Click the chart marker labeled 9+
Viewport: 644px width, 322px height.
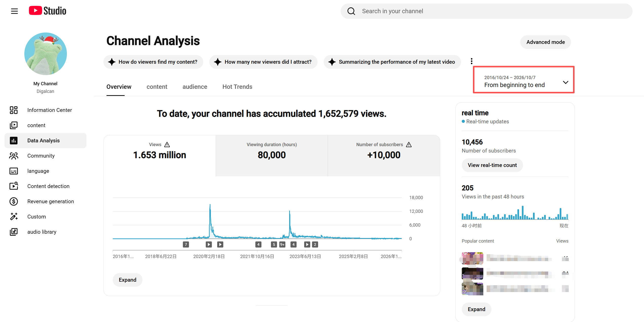pos(282,244)
